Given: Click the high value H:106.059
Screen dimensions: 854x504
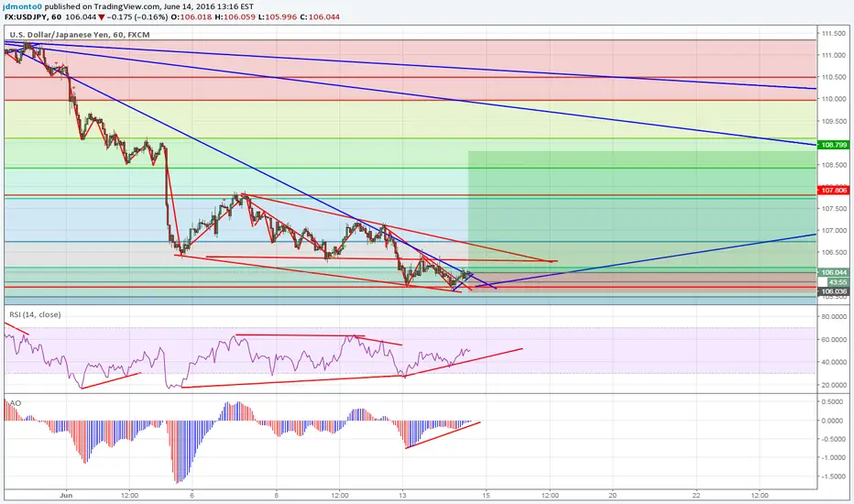Looking at the screenshot, I should pyautogui.click(x=235, y=16).
